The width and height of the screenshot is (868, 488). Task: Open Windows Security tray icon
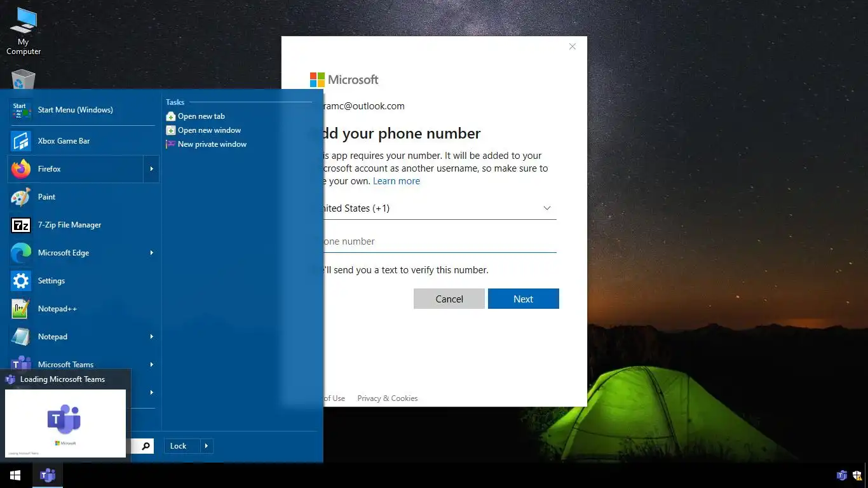[x=858, y=475]
